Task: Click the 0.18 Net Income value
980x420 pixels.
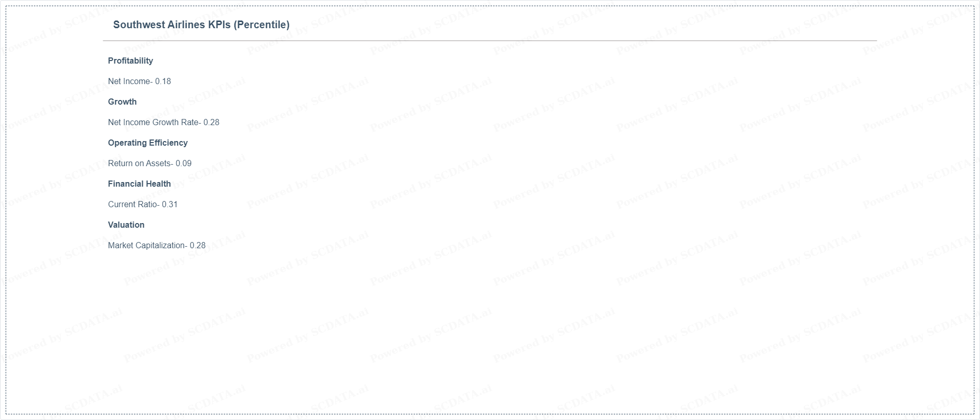Action: tap(163, 81)
